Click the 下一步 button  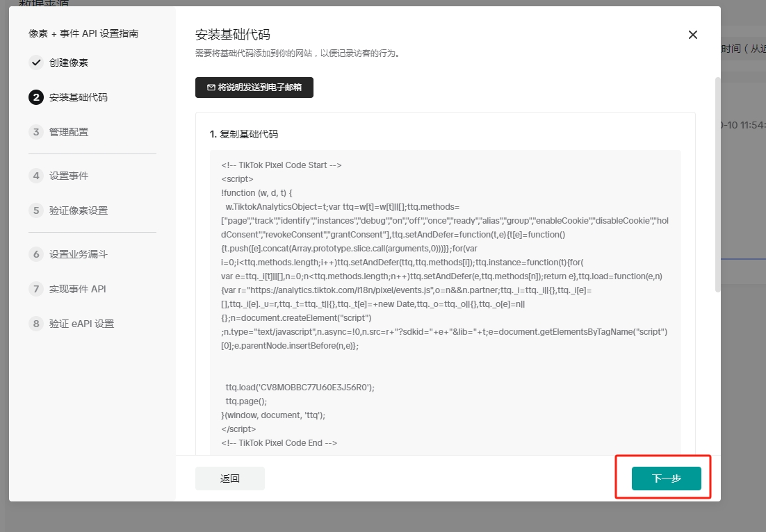(x=667, y=479)
